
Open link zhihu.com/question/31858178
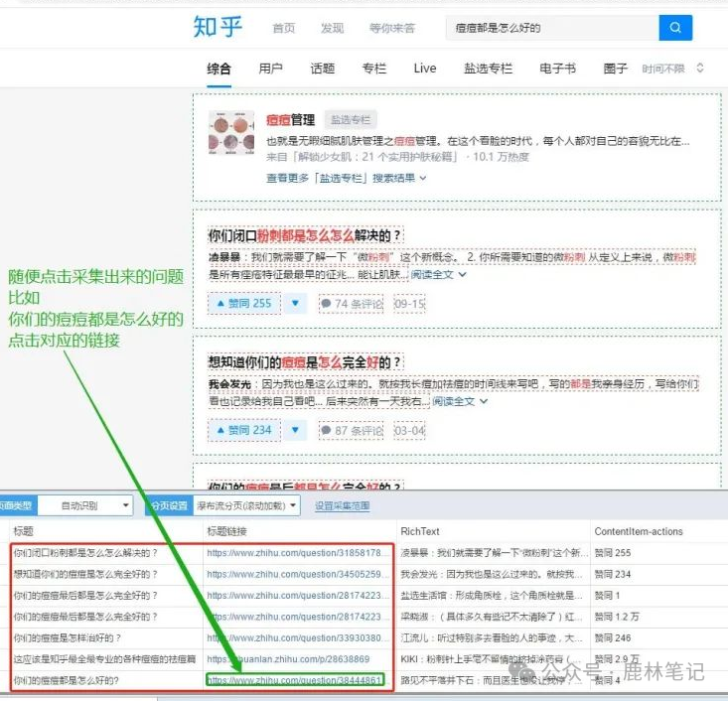297,553
